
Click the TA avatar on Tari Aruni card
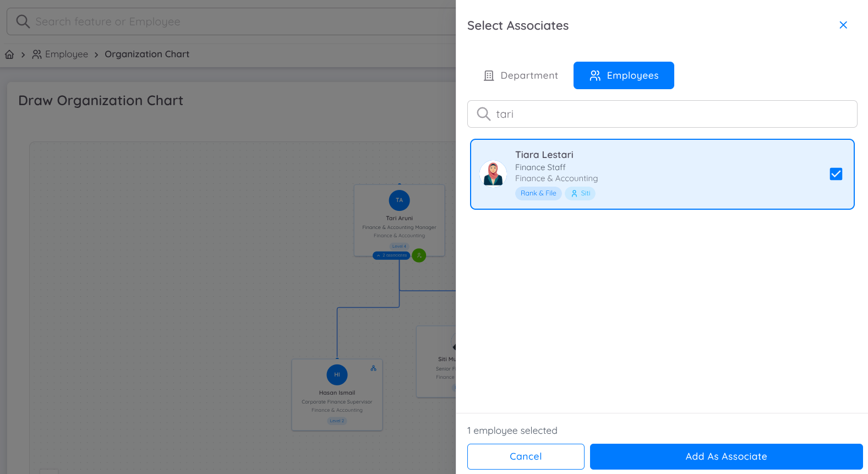[399, 200]
